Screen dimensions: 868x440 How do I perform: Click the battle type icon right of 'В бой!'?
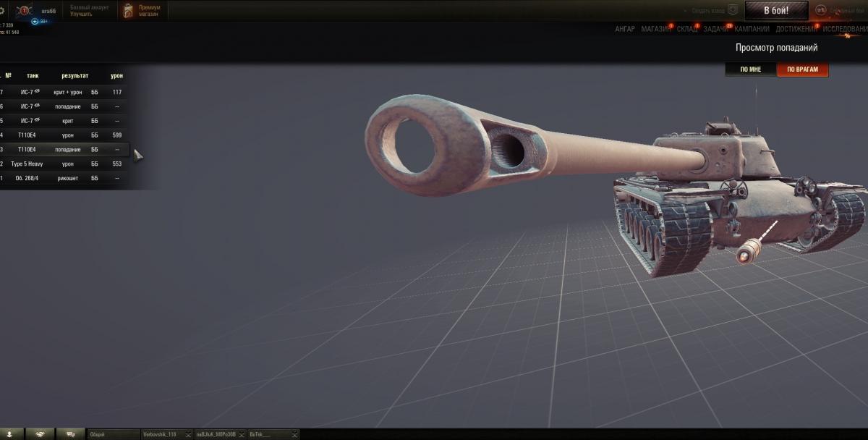pyautogui.click(x=821, y=11)
